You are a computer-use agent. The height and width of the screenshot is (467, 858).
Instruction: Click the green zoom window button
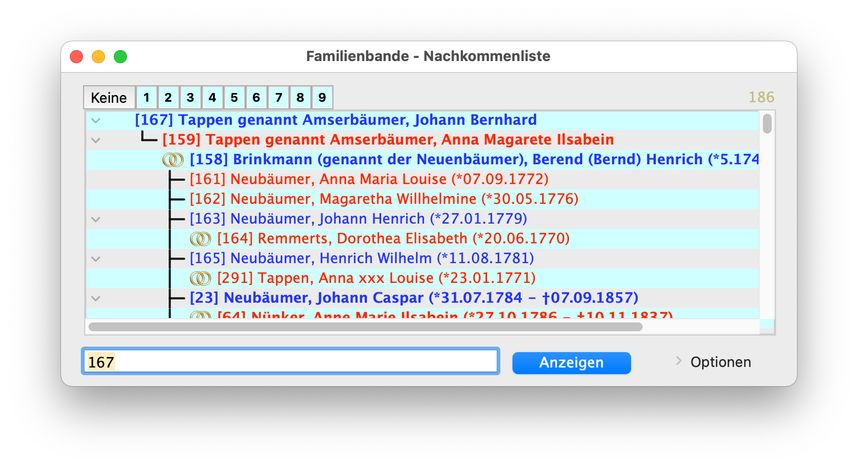click(120, 57)
